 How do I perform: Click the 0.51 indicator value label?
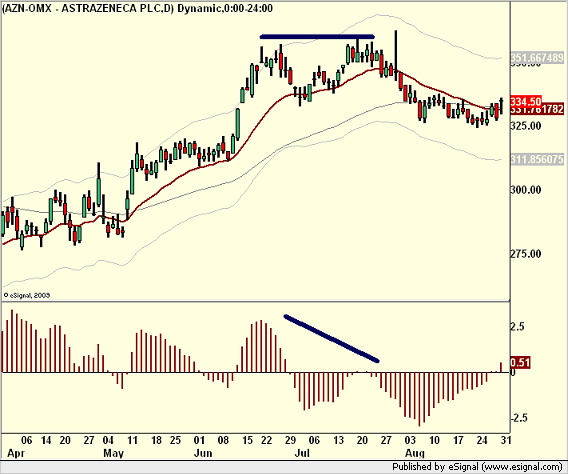tap(520, 362)
